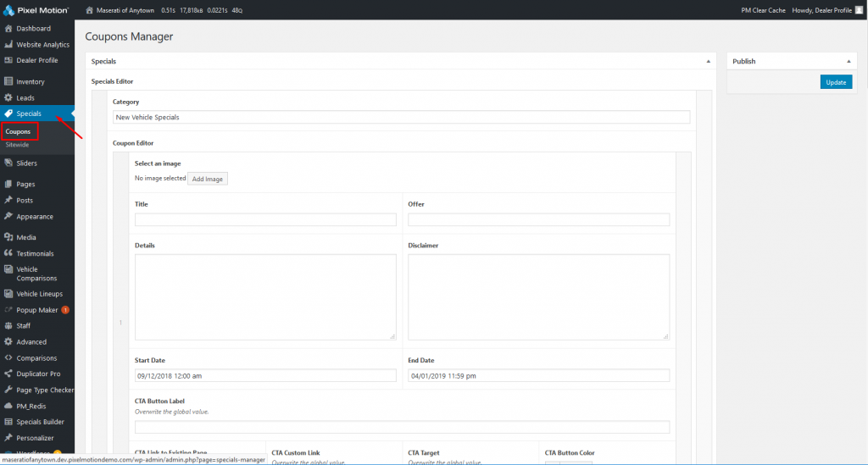This screenshot has height=465, width=868.
Task: Collapse the Specials panel with its arrow
Action: [x=708, y=61]
